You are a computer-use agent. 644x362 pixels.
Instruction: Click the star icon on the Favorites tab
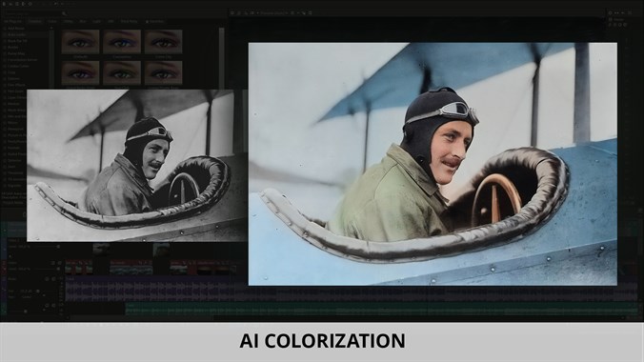point(148,21)
